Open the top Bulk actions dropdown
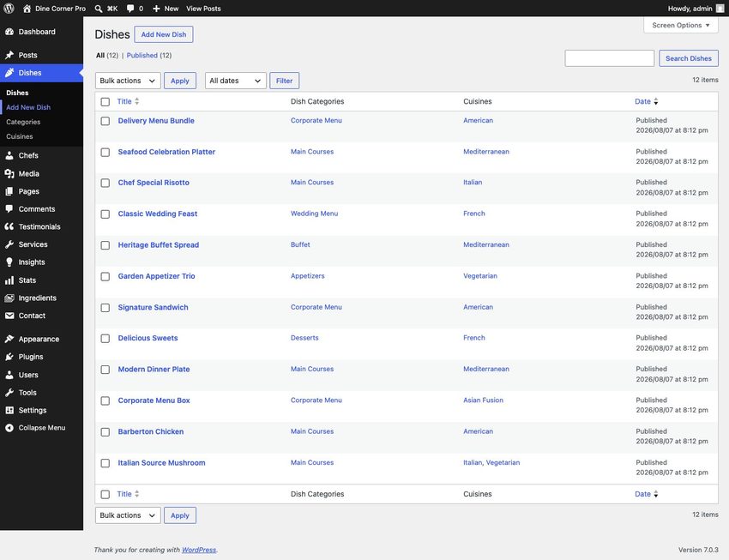This screenshot has height=560, width=729. coord(128,81)
